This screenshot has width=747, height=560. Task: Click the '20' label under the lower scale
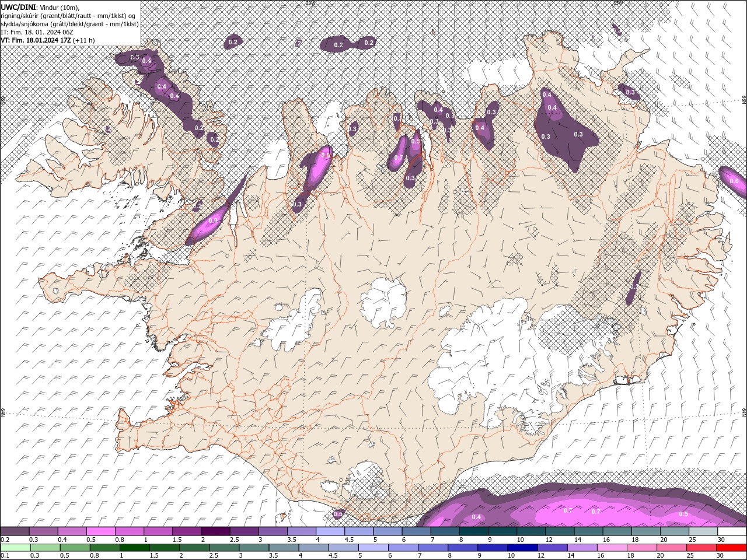coord(661,556)
